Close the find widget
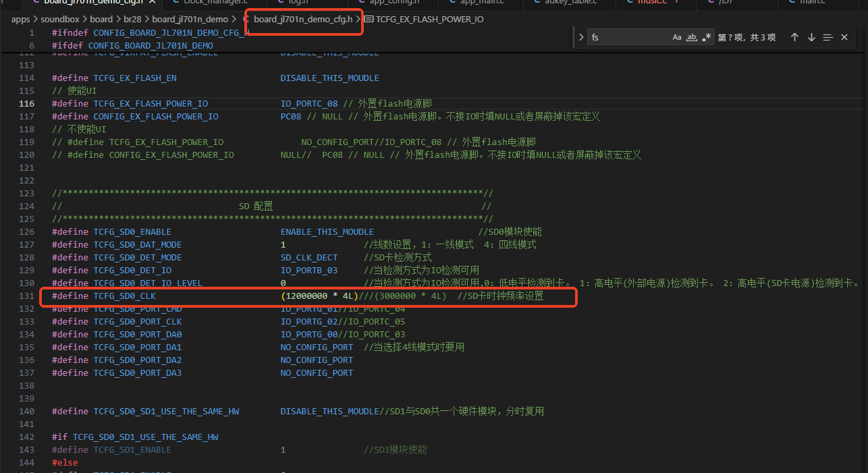868x473 pixels. point(844,38)
